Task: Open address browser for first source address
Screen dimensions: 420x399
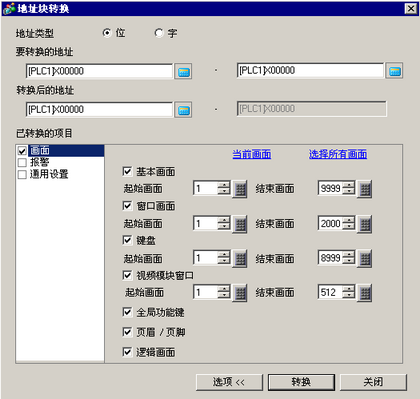Action: click(183, 71)
